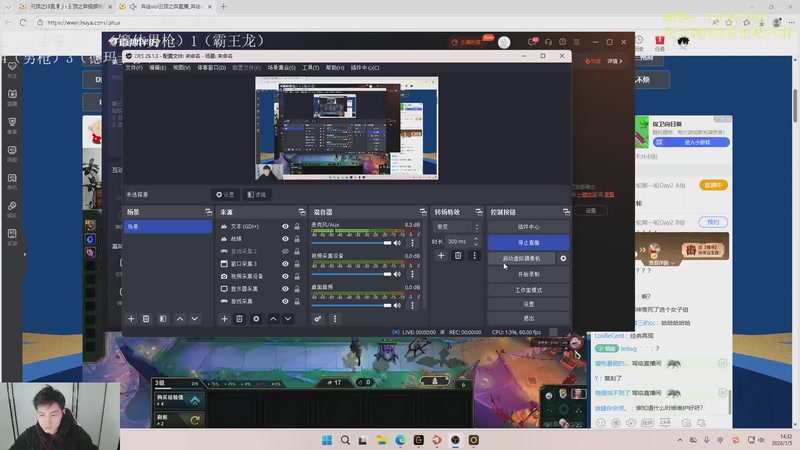Screen dimensions: 800x450
Task: Pop out the Controls dock panel icon
Action: tap(566, 212)
